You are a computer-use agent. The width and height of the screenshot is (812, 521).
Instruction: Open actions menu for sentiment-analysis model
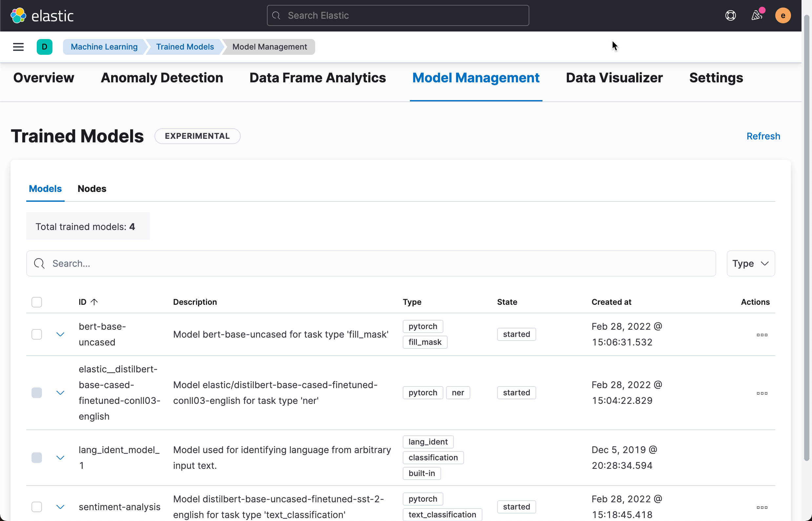click(x=761, y=507)
